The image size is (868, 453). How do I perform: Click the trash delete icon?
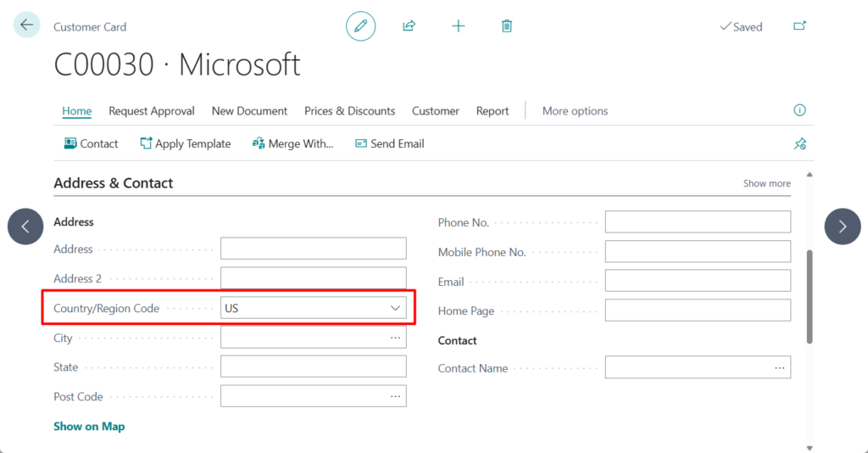pos(507,26)
